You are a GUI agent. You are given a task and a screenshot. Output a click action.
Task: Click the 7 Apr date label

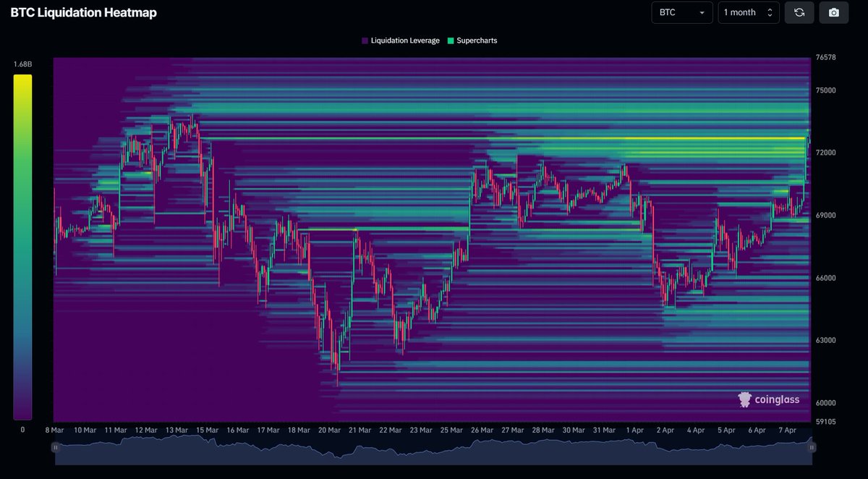point(787,430)
